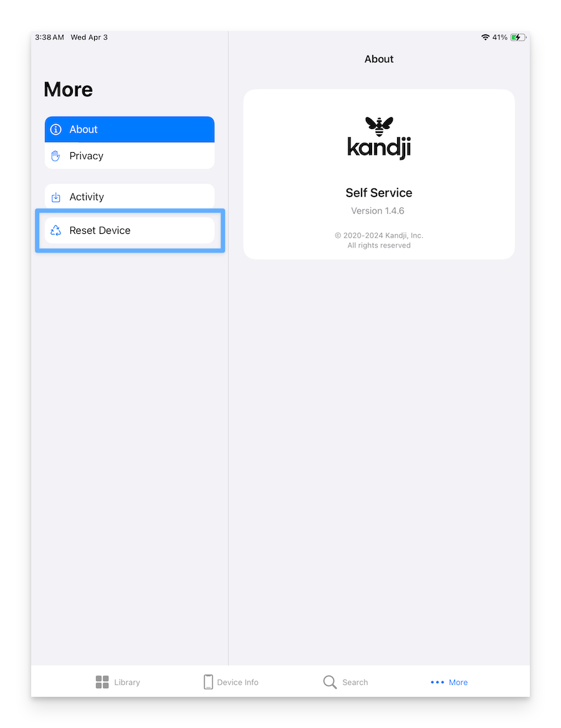The width and height of the screenshot is (561, 728).
Task: Click the battery indicator in status bar
Action: [519, 37]
